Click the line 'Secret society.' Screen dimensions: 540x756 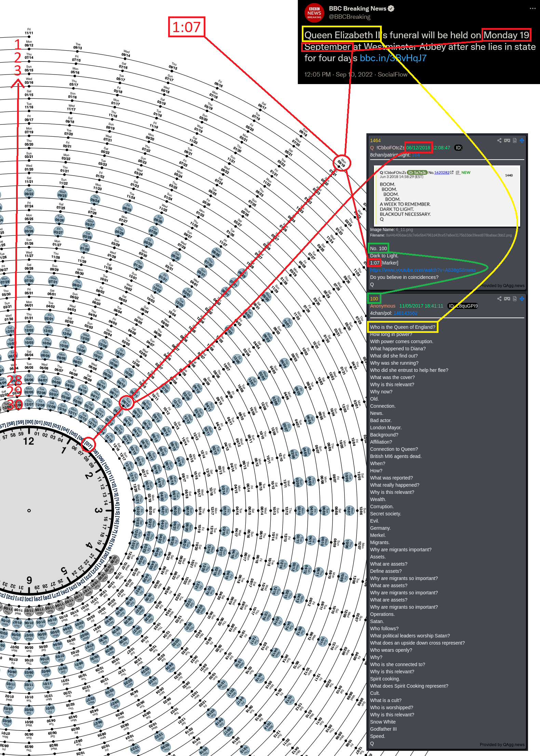tap(386, 514)
